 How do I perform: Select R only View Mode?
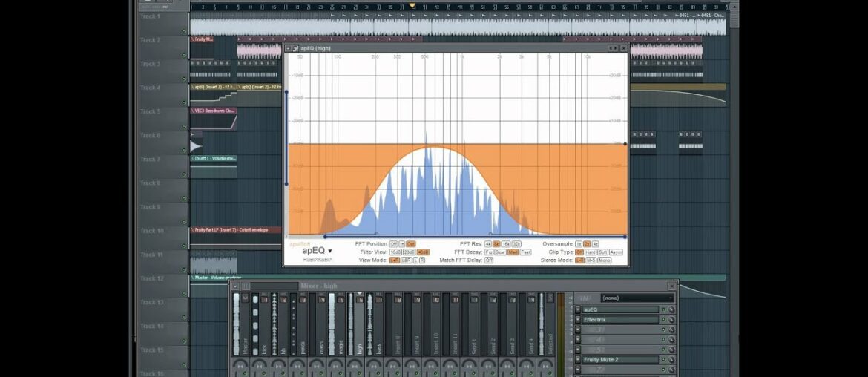pyautogui.click(x=422, y=260)
